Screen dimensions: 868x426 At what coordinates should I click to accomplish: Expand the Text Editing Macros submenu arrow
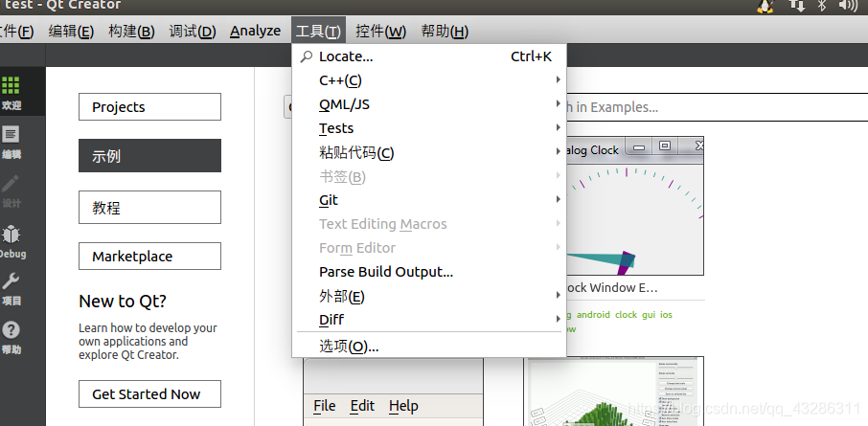558,223
